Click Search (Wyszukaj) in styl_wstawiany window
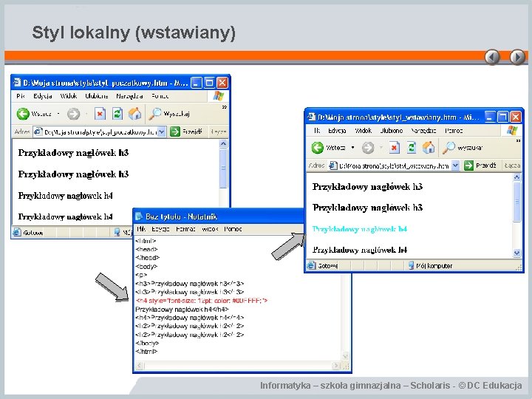 [463, 148]
